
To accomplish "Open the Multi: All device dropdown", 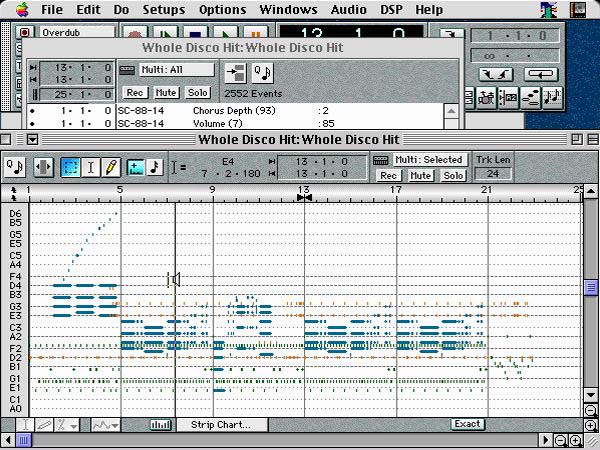I will click(x=166, y=70).
